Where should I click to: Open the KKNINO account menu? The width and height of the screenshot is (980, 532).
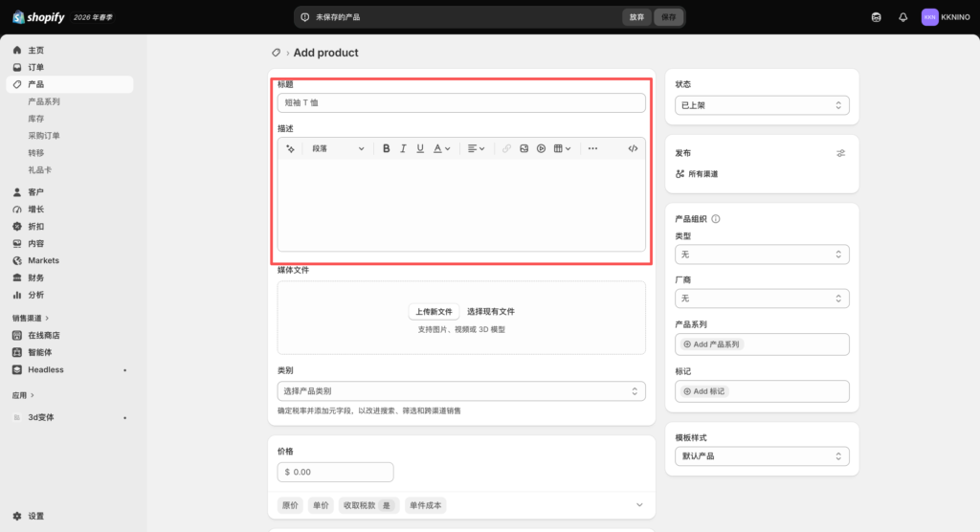(946, 17)
